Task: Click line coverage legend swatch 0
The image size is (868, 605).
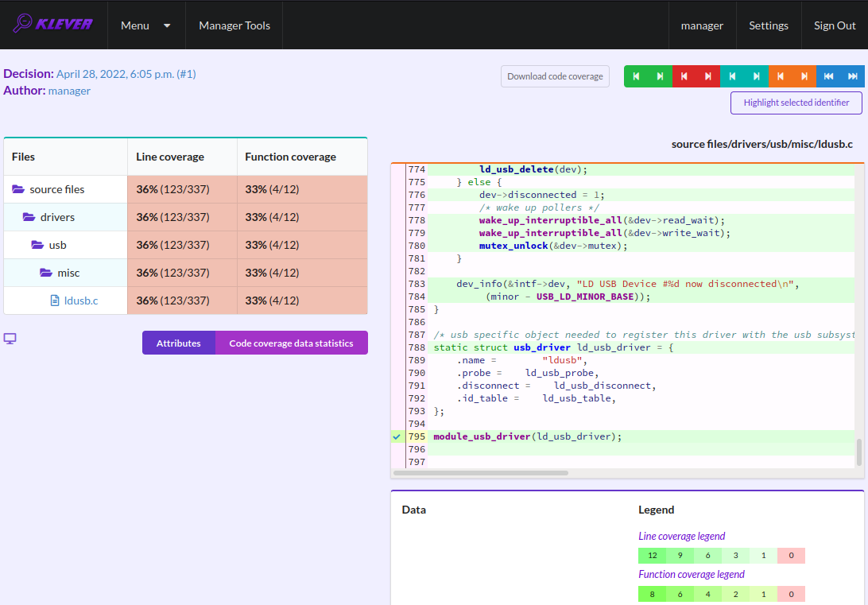Action: click(x=791, y=556)
